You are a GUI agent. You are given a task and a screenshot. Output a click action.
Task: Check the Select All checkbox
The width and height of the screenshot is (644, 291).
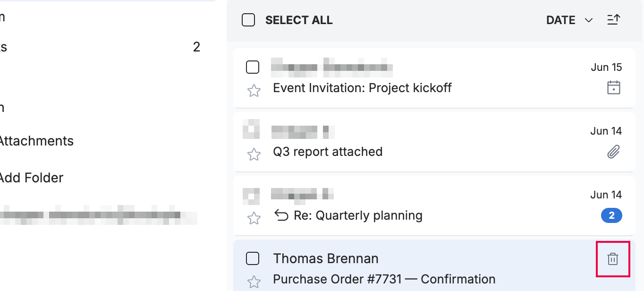coord(248,20)
